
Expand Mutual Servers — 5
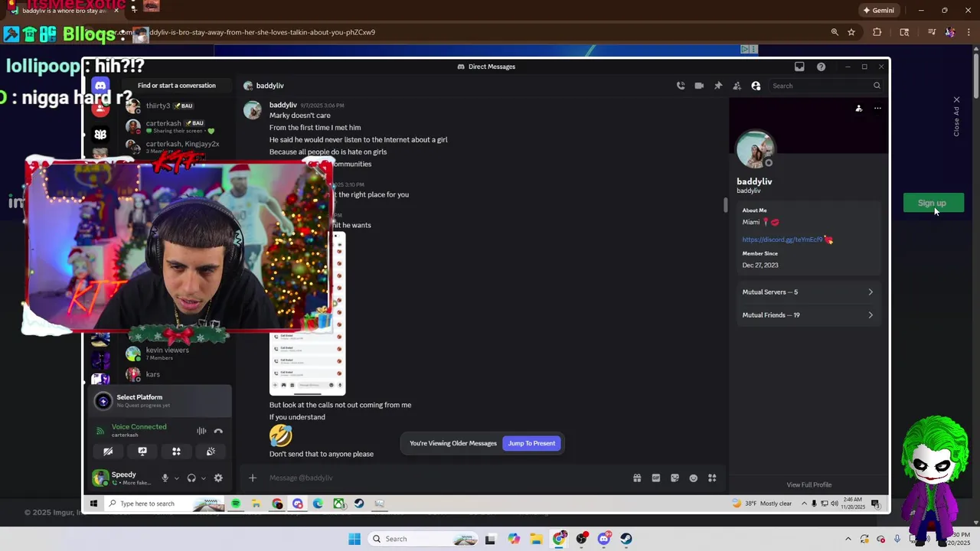pyautogui.click(x=808, y=292)
